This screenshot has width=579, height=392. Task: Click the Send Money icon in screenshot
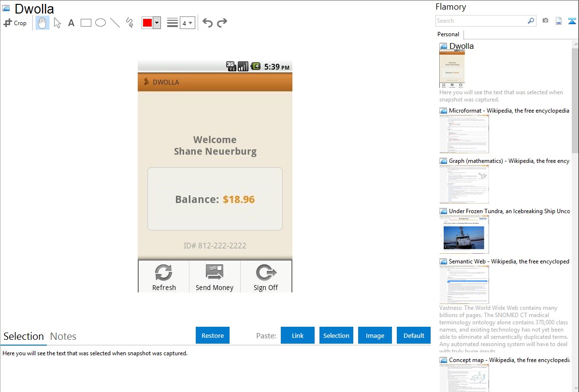pos(215,272)
